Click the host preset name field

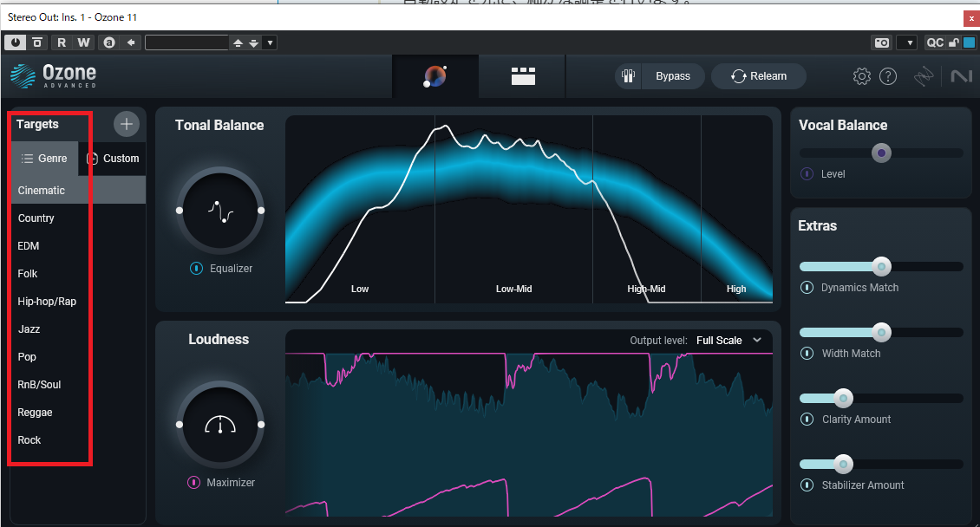click(186, 42)
